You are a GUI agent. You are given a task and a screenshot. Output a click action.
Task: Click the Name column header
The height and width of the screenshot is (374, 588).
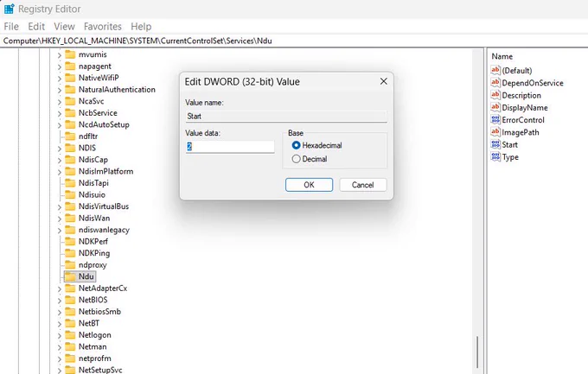(502, 56)
